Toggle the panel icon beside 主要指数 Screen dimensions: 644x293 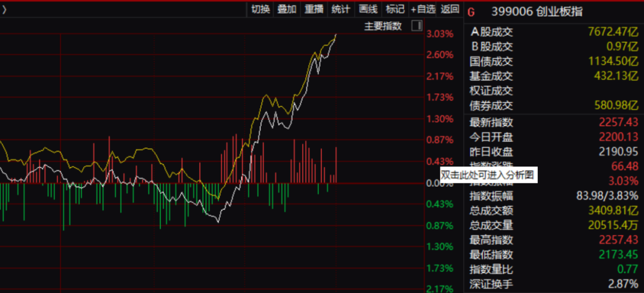coord(417,26)
